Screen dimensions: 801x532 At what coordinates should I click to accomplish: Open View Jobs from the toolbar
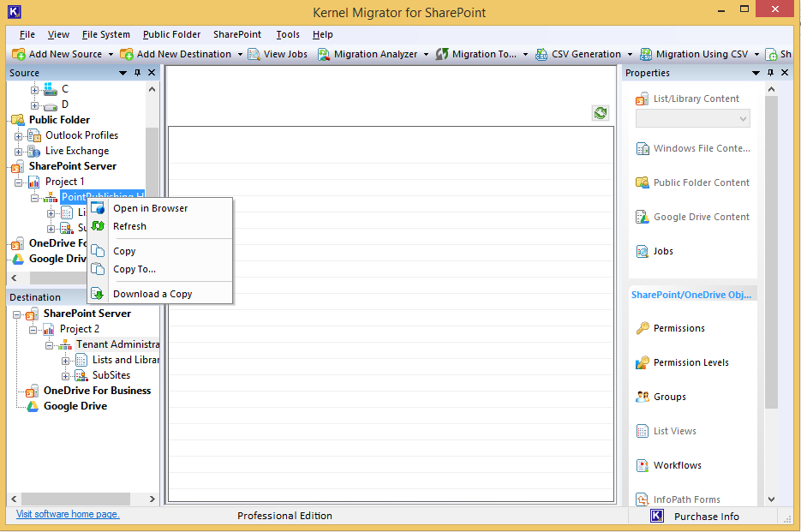[278, 54]
